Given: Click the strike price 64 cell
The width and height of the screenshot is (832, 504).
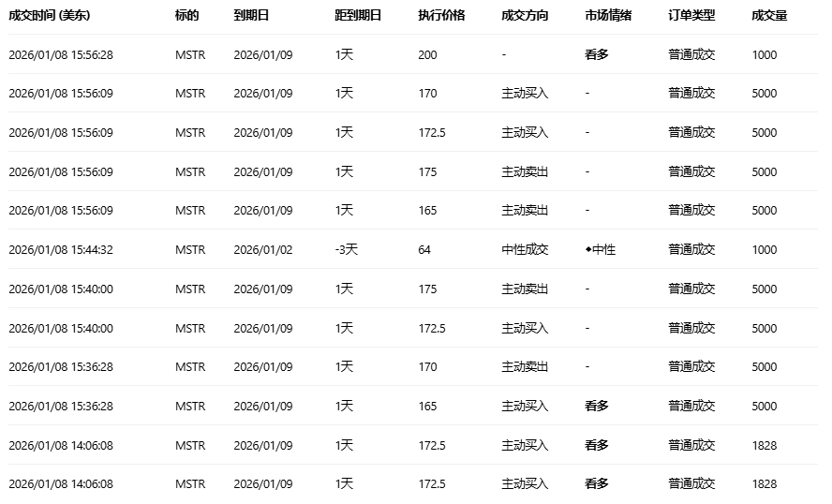Looking at the screenshot, I should tap(424, 250).
